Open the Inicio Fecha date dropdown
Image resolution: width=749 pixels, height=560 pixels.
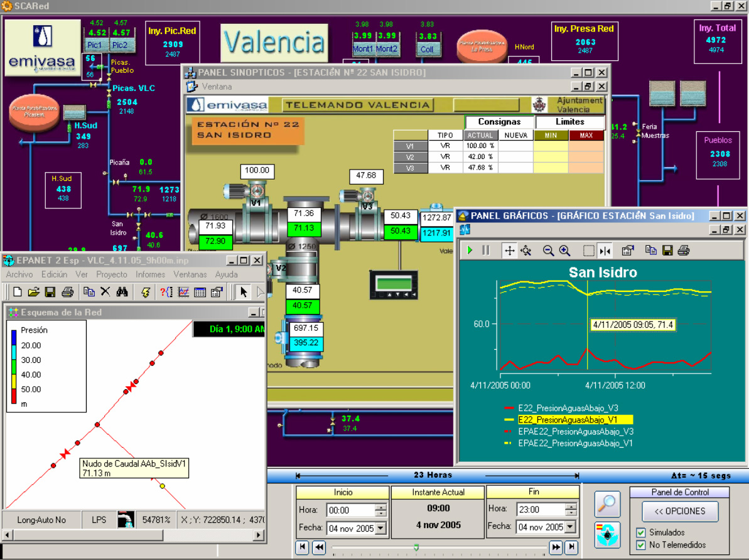tap(380, 528)
